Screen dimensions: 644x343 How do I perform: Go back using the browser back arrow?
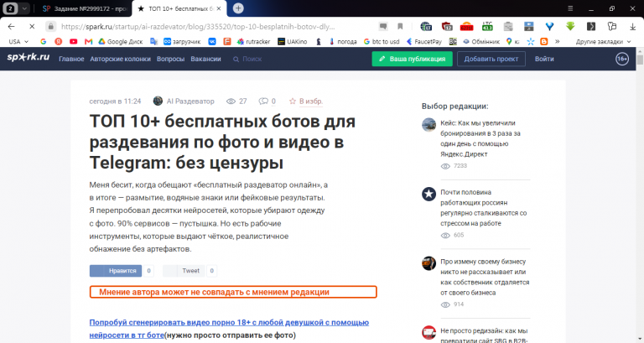(x=12, y=27)
